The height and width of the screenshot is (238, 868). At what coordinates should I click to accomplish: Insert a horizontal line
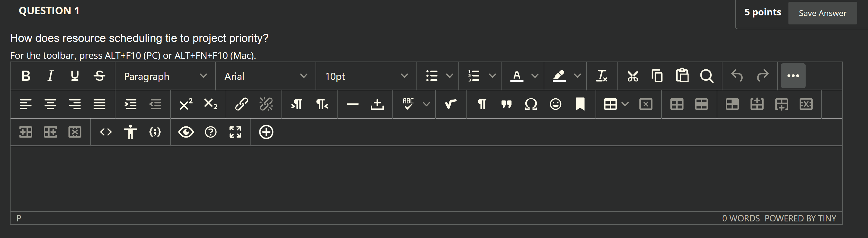352,104
